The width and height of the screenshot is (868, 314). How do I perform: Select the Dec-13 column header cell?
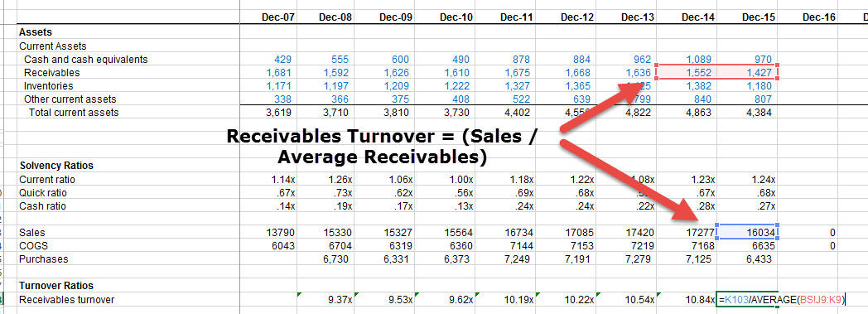pos(625,17)
